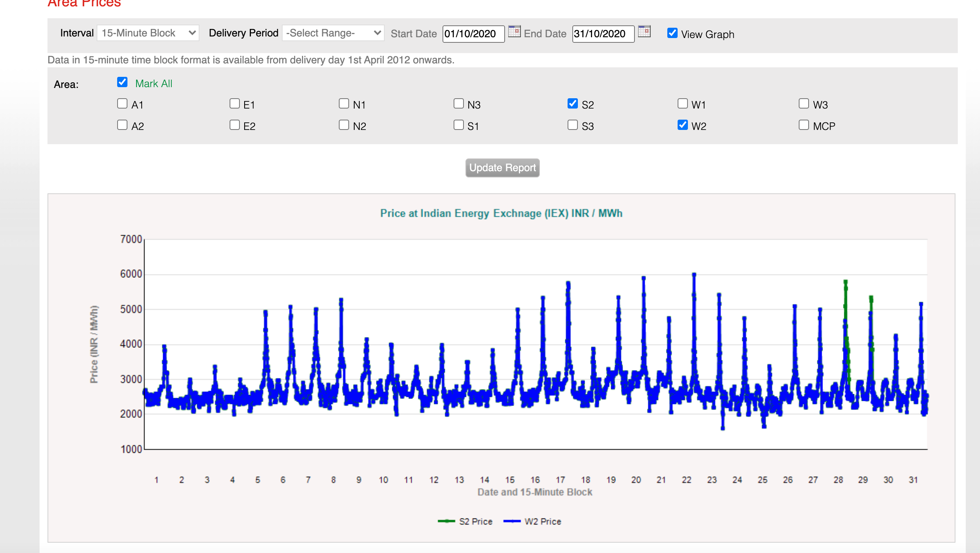
Task: Enable the A1 area checkbox
Action: pyautogui.click(x=122, y=103)
